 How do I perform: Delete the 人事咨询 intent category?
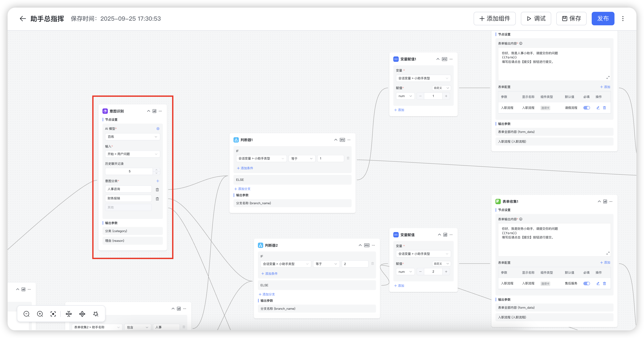[157, 190]
